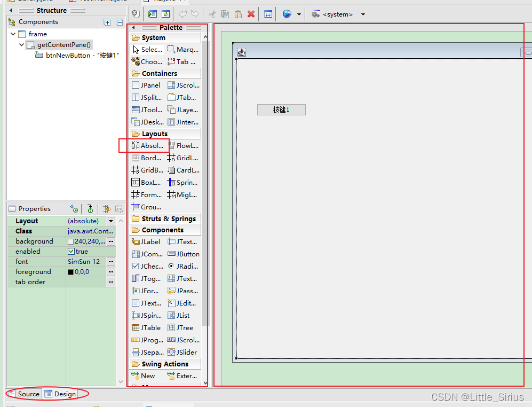This screenshot has width=532, height=407.
Task: Collapse the frame tree node
Action: point(13,34)
